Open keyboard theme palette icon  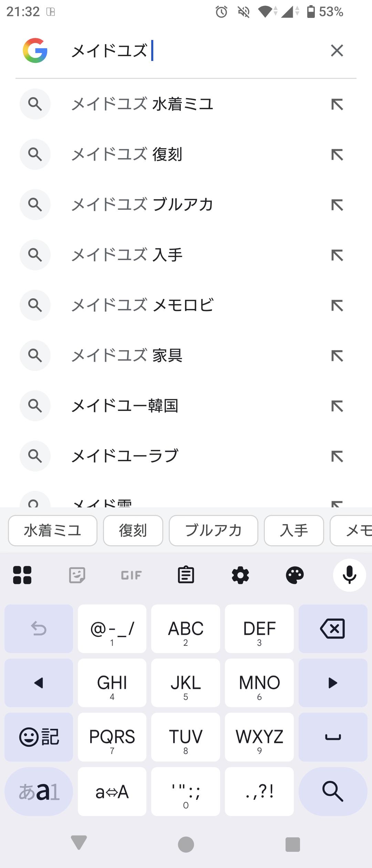(x=295, y=575)
